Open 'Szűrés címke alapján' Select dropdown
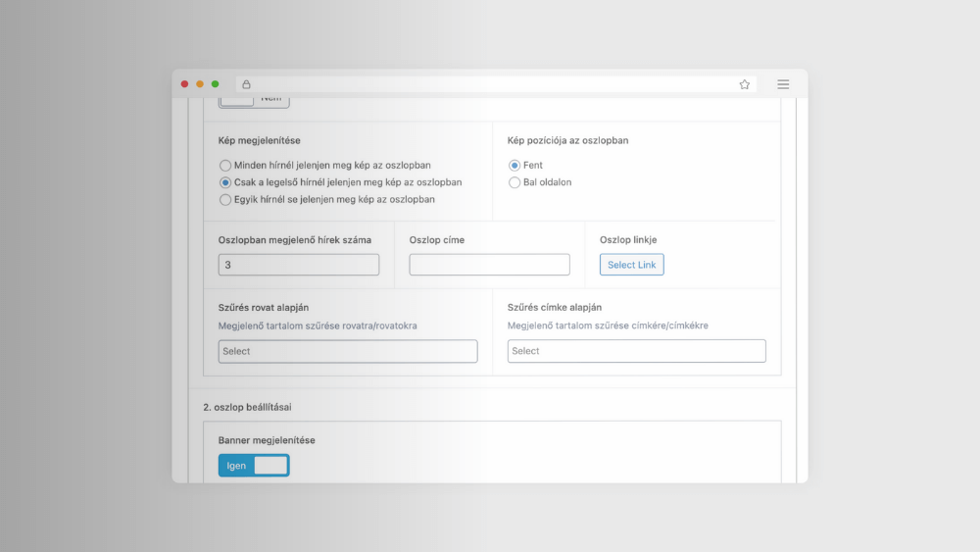The height and width of the screenshot is (552, 980). point(636,351)
